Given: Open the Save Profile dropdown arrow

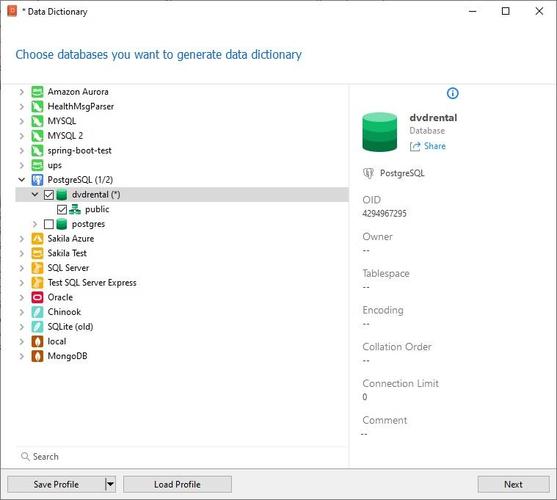Looking at the screenshot, I should pyautogui.click(x=110, y=484).
